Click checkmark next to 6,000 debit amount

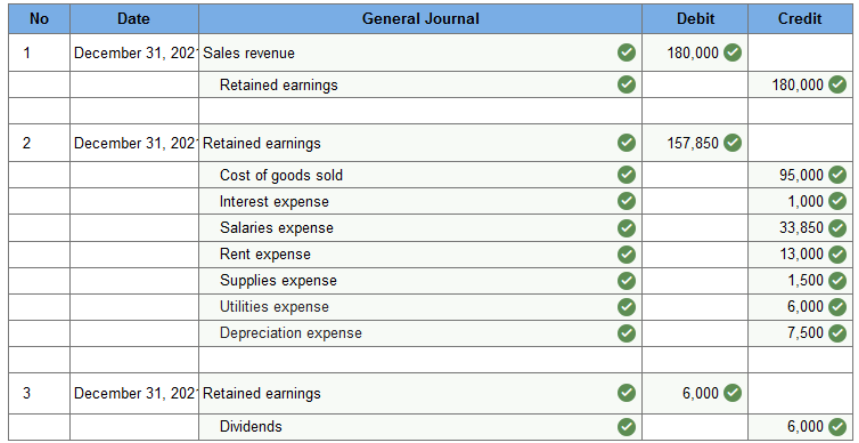pos(732,393)
